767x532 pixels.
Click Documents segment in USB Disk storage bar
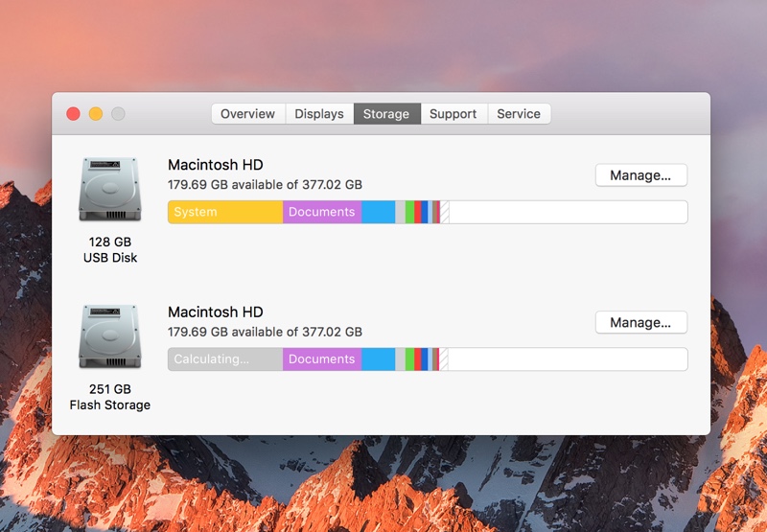pyautogui.click(x=322, y=212)
